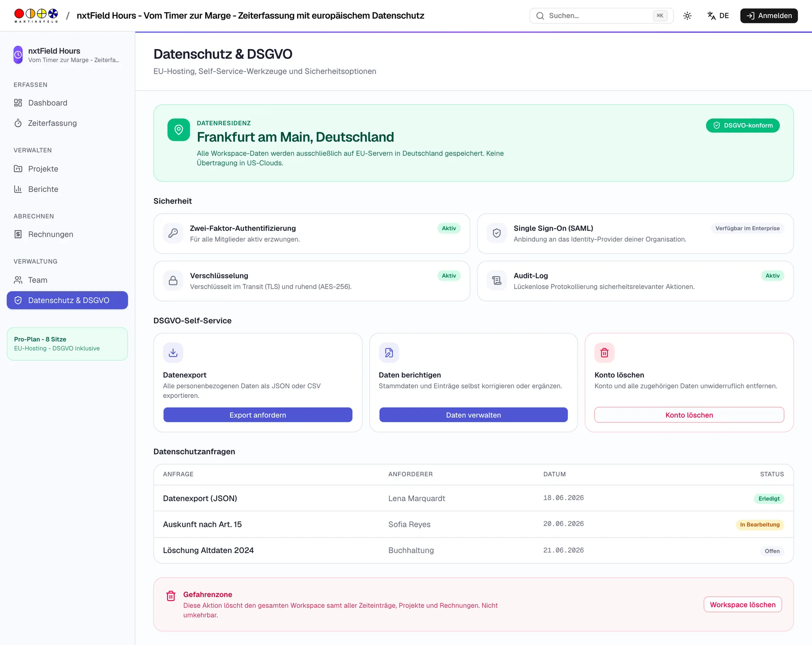812x645 pixels.
Task: Click the Status column header
Action: [772, 474]
